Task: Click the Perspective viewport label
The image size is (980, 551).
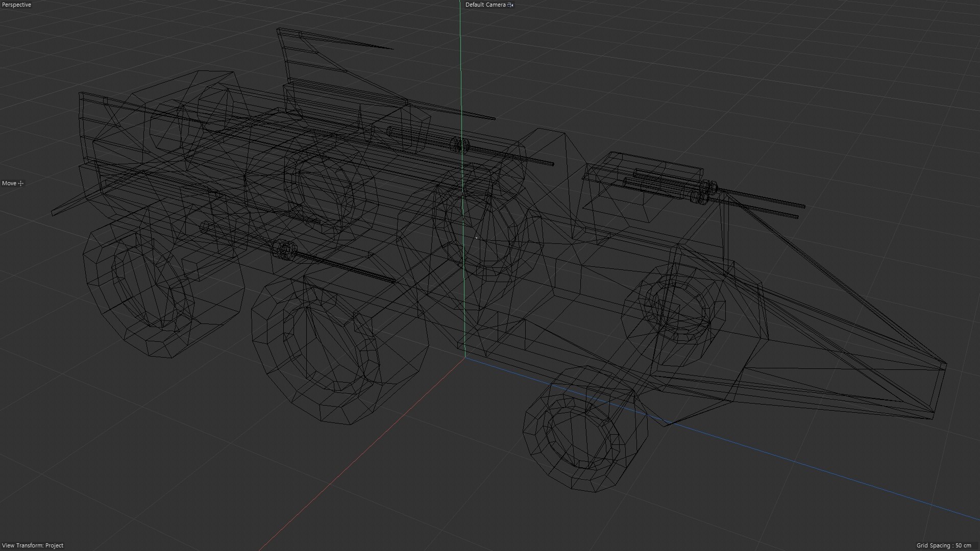Action: [17, 5]
